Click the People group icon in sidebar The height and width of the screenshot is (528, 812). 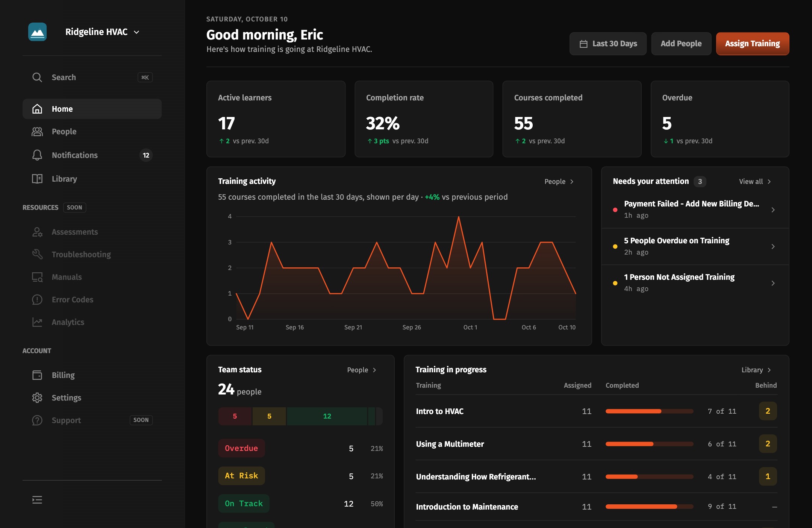37,132
